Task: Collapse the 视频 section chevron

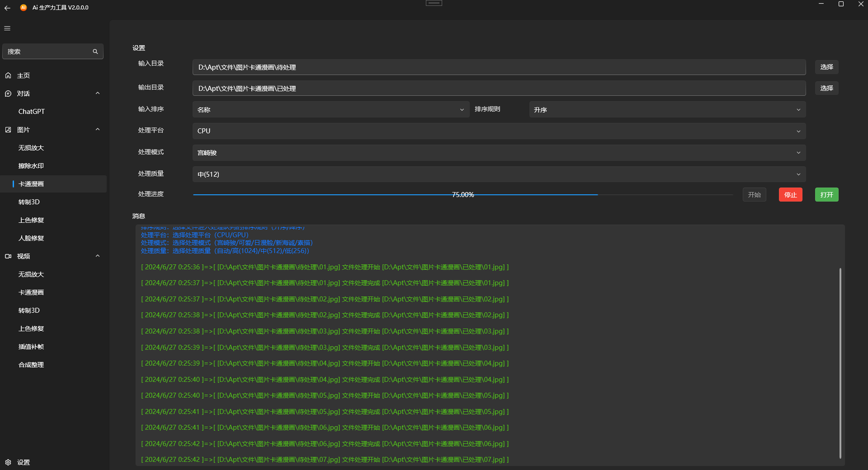Action: pos(98,256)
